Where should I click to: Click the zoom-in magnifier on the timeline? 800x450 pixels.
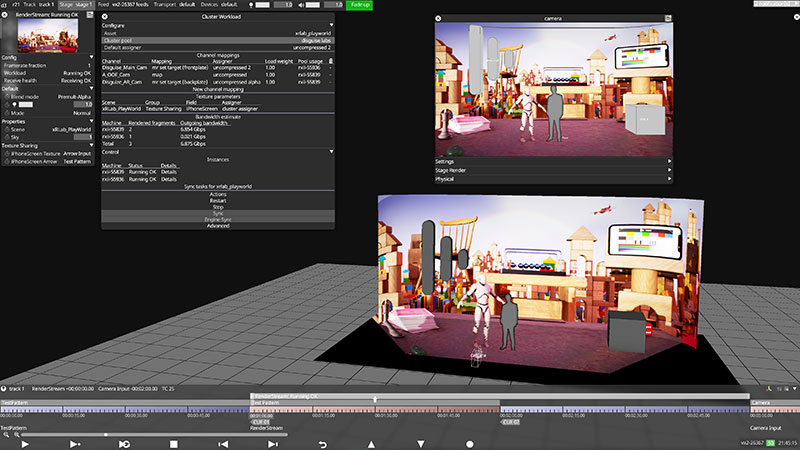[16, 435]
